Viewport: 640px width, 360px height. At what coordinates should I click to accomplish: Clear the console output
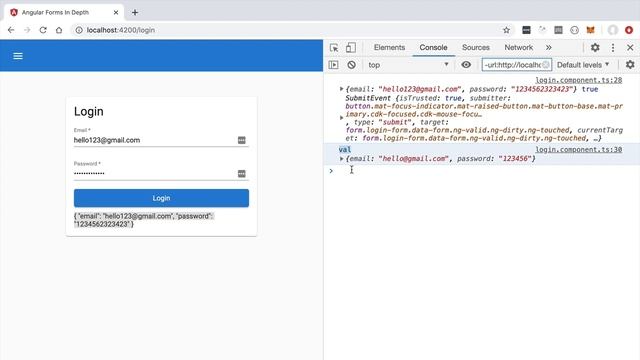pos(351,65)
